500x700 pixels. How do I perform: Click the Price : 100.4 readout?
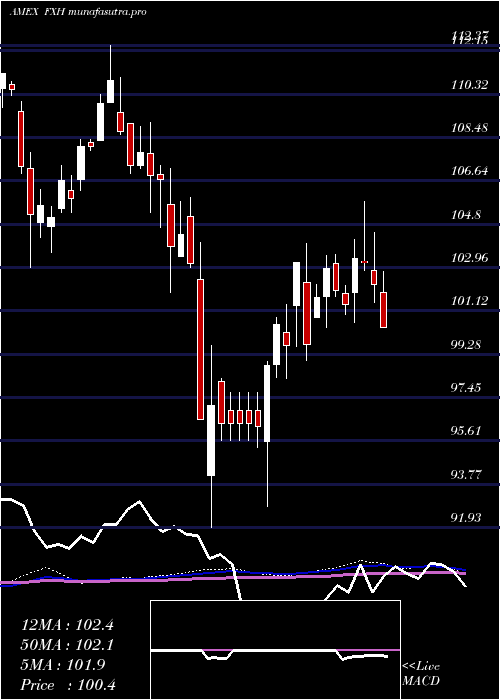[68, 685]
